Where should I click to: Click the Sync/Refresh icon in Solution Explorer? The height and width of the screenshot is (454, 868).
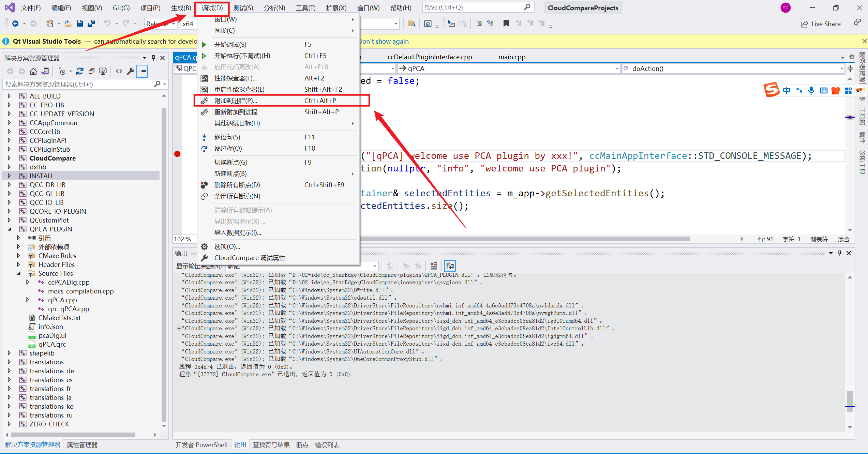click(80, 71)
